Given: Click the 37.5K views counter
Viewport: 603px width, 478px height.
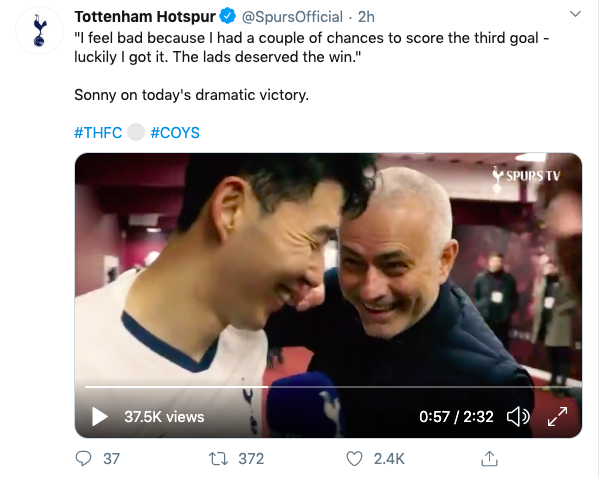Looking at the screenshot, I should 164,416.
